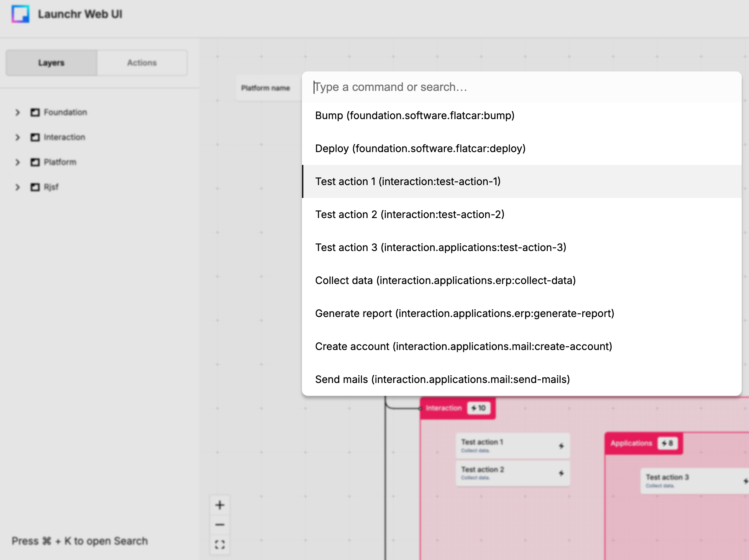Screen dimensions: 749x560
Task: Expand the Platform layer tree item
Action: click(17, 162)
